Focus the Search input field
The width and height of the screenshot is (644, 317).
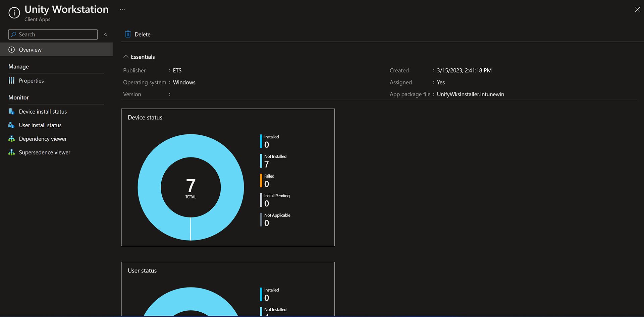coord(53,35)
